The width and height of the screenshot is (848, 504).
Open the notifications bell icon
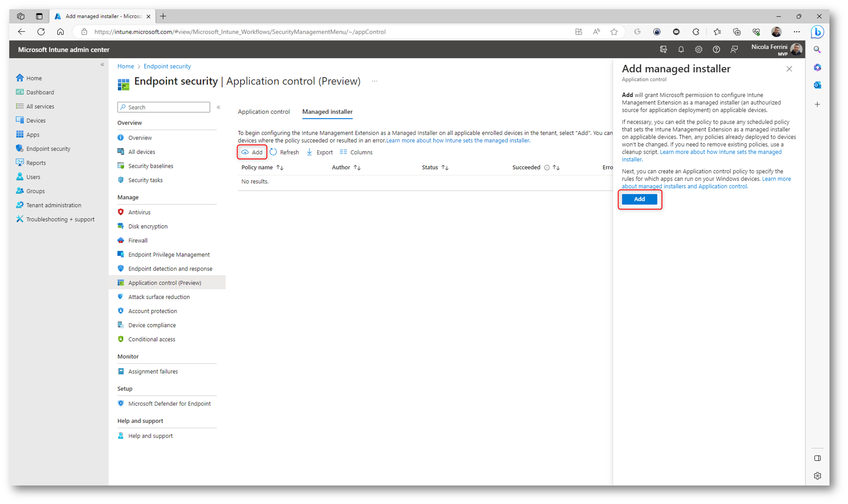[x=681, y=50]
